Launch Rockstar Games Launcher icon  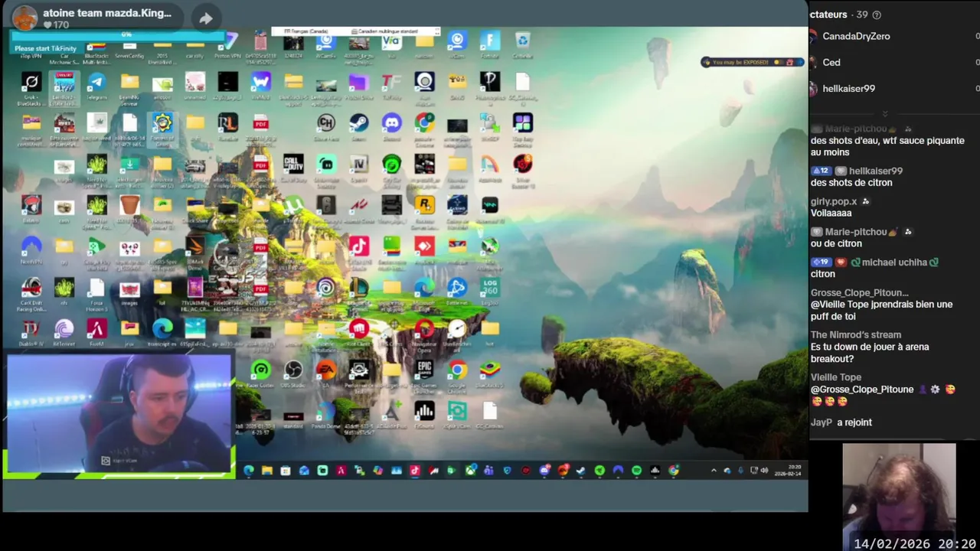424,204
